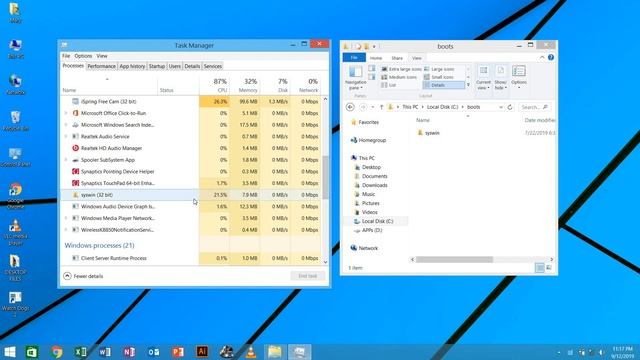
Task: Click Explorer back navigation arrow
Action: [x=350, y=107]
